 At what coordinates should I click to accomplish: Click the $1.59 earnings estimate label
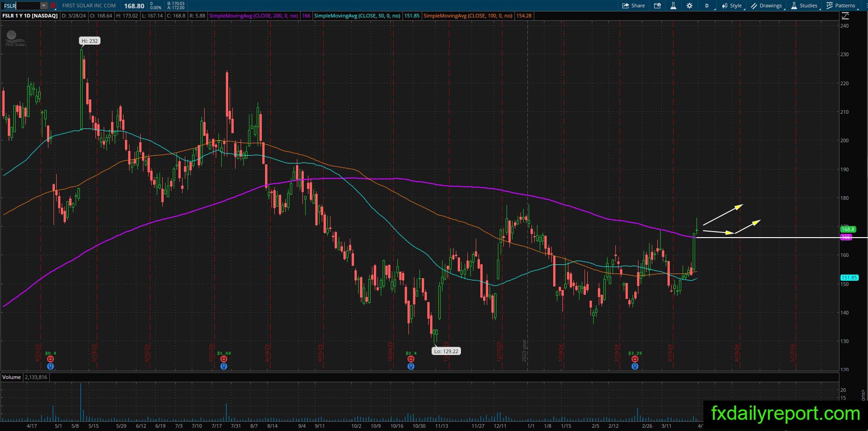[224, 353]
